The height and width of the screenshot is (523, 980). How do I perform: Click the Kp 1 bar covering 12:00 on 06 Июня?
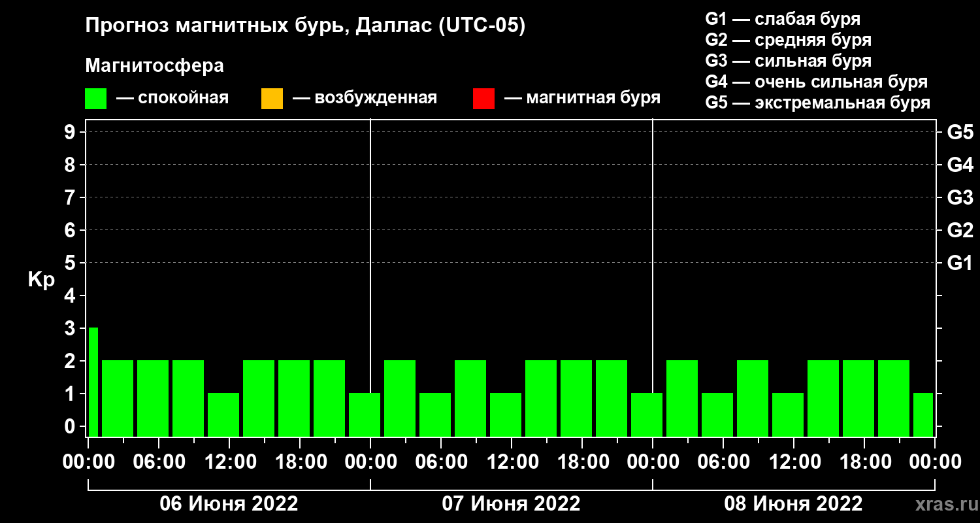click(223, 414)
